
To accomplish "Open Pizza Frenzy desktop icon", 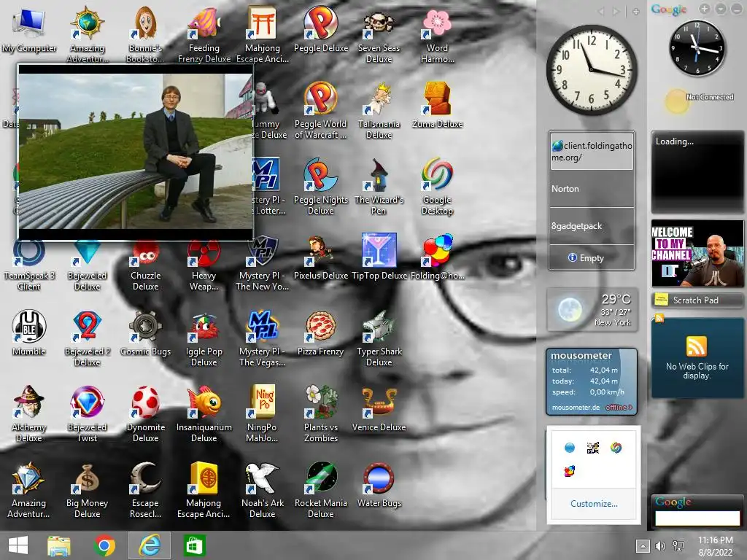I will point(321,333).
